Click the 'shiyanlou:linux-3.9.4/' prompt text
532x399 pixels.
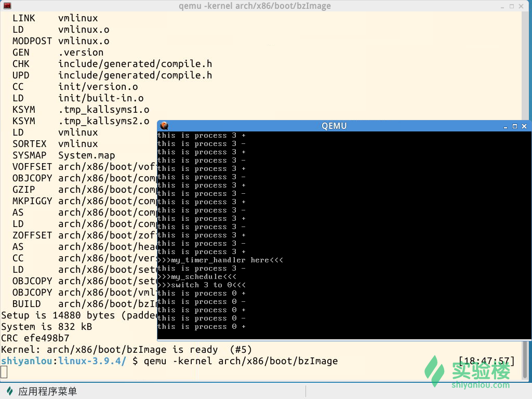[64, 361]
